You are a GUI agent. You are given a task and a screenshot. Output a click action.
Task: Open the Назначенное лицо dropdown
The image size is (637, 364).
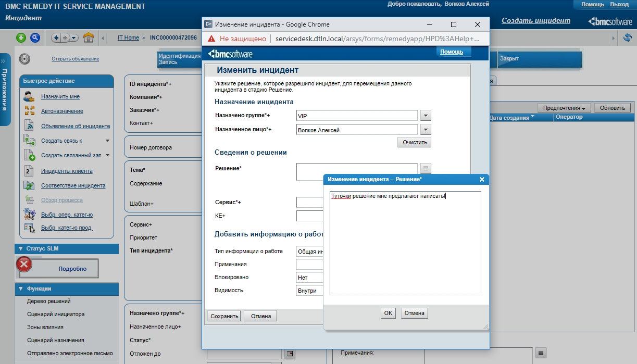[x=426, y=130]
